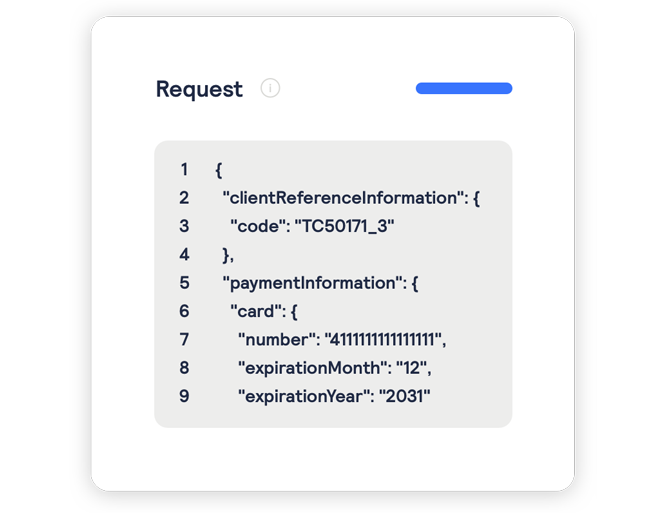Select line number 9 in code block
The image size is (666, 513).
184,396
